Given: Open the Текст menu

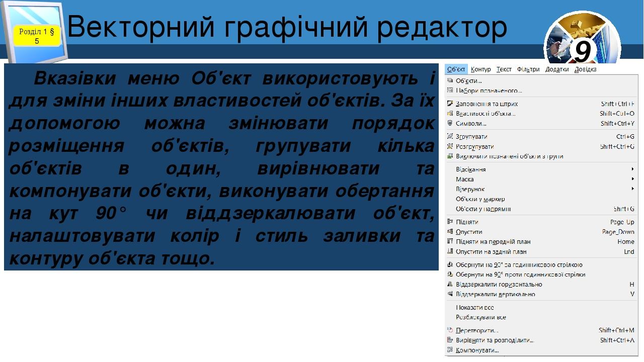Looking at the screenshot, I should pos(504,69).
